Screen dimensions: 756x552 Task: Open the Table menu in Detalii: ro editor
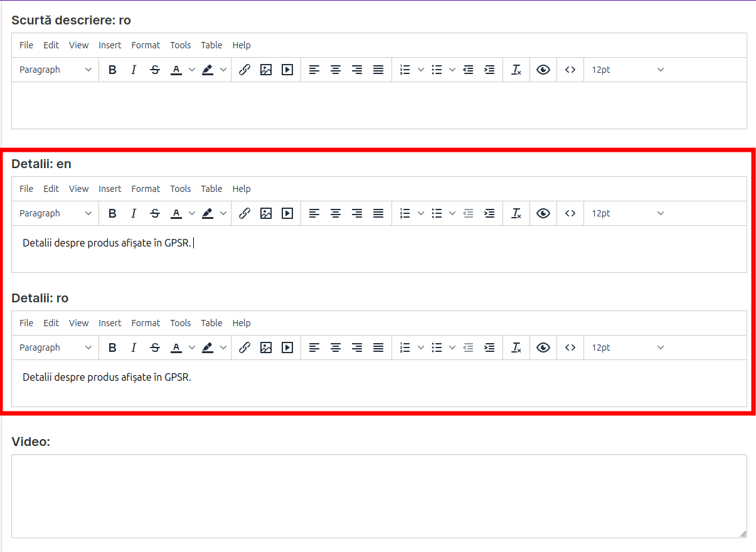point(211,323)
